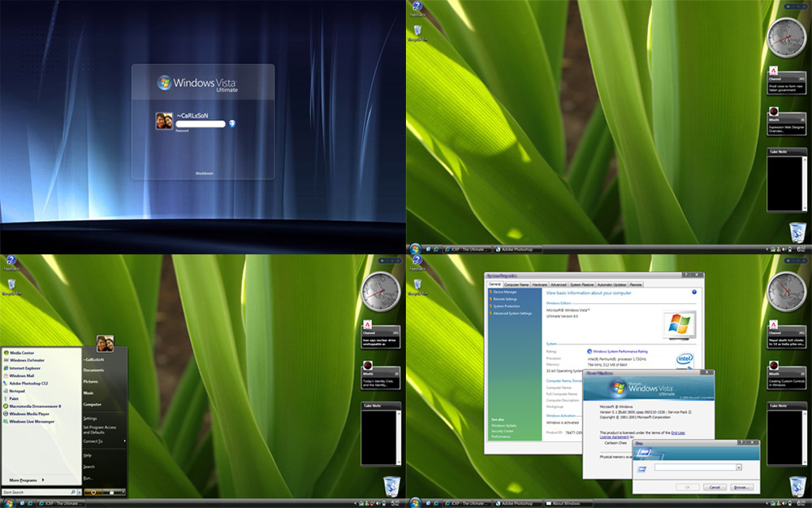Open Media Center from the Start menu
Screen dimensions: 812x508
22,353
